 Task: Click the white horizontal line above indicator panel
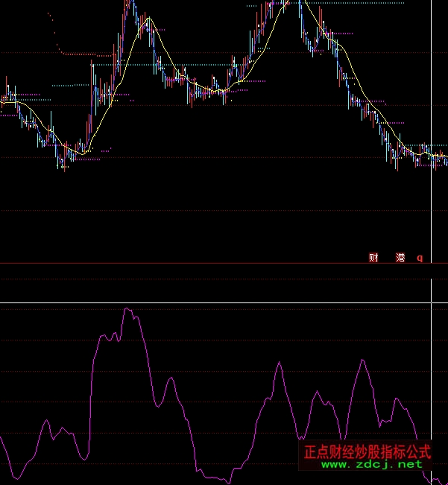point(224,303)
